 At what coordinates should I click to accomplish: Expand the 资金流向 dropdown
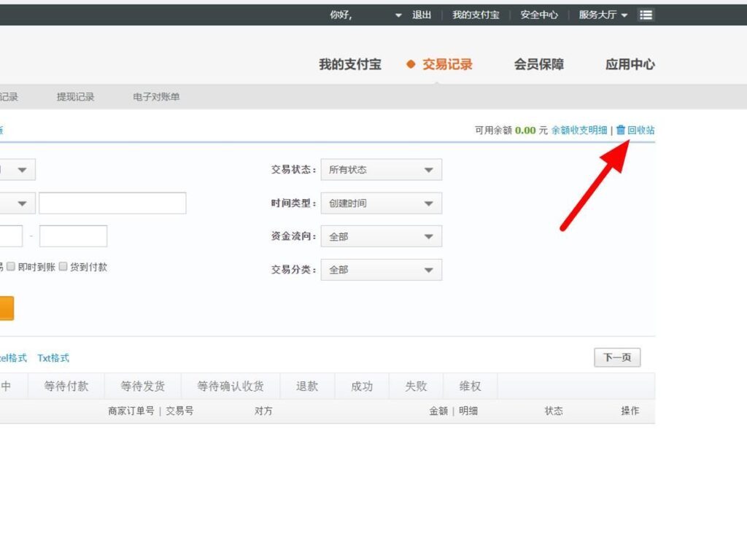click(x=381, y=236)
